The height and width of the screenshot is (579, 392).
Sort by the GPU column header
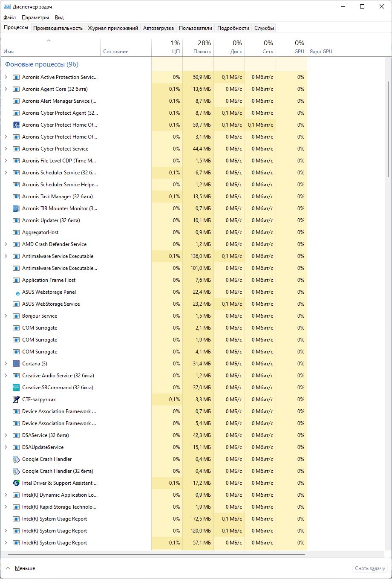coord(291,47)
